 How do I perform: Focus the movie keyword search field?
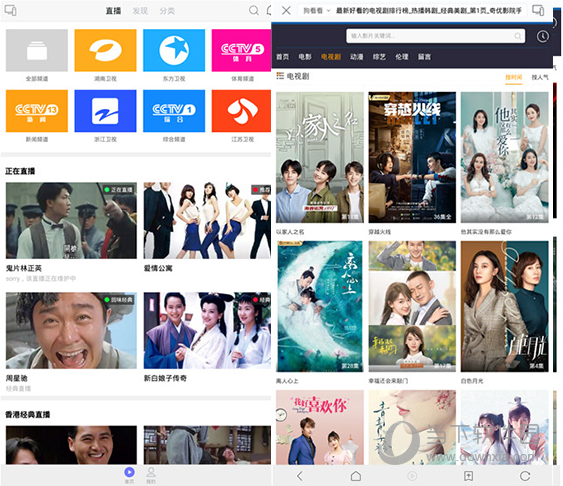[x=436, y=36]
